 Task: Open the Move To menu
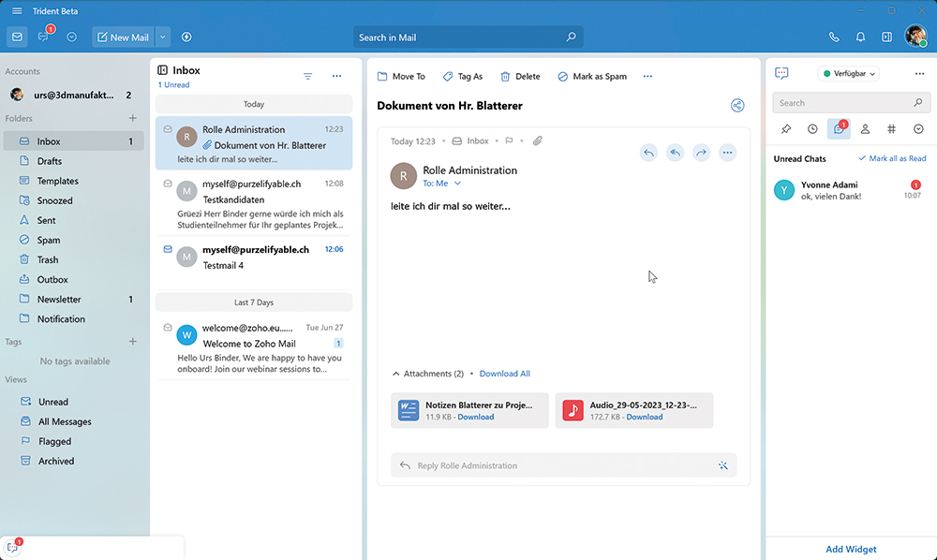(x=400, y=76)
